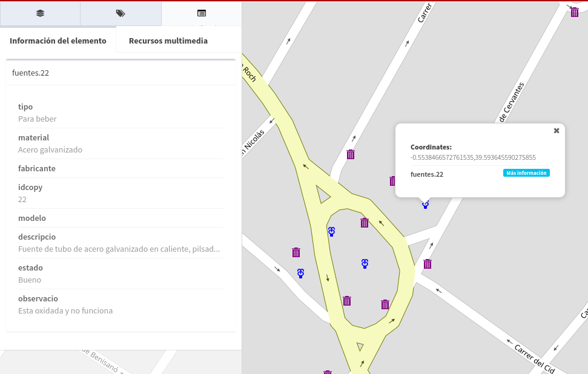
Task: Click the fuentes.22 label inside popup
Action: click(x=427, y=174)
